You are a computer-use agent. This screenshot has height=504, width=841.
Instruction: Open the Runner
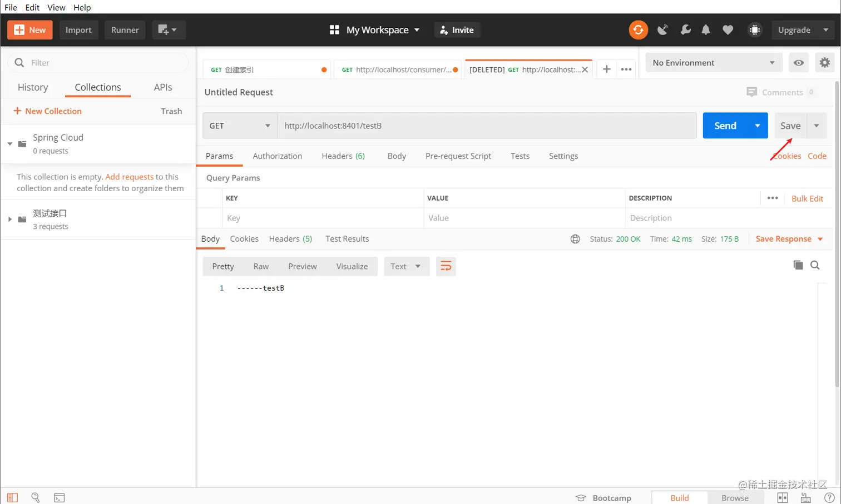[125, 30]
